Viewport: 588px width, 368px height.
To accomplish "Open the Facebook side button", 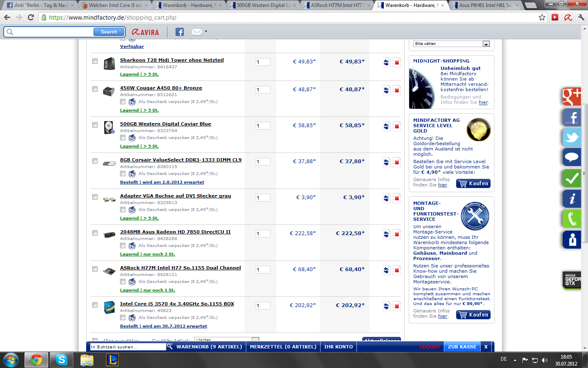I will pos(572,117).
